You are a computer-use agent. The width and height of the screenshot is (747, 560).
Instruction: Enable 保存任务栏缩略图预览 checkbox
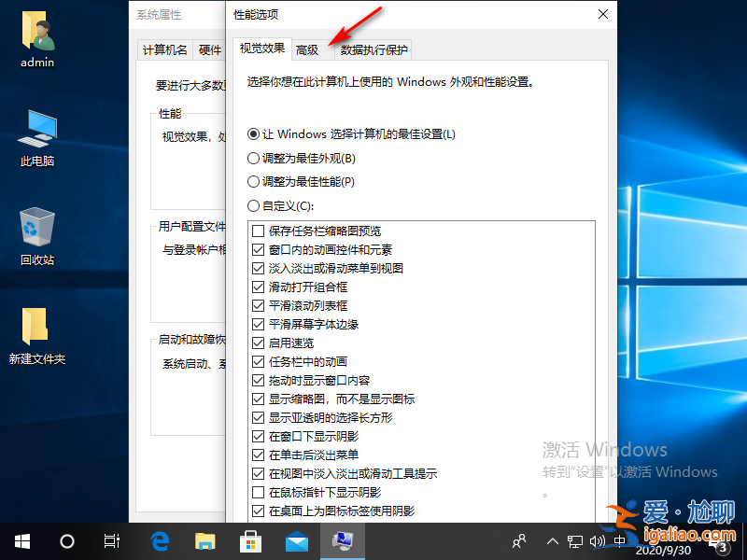click(259, 231)
